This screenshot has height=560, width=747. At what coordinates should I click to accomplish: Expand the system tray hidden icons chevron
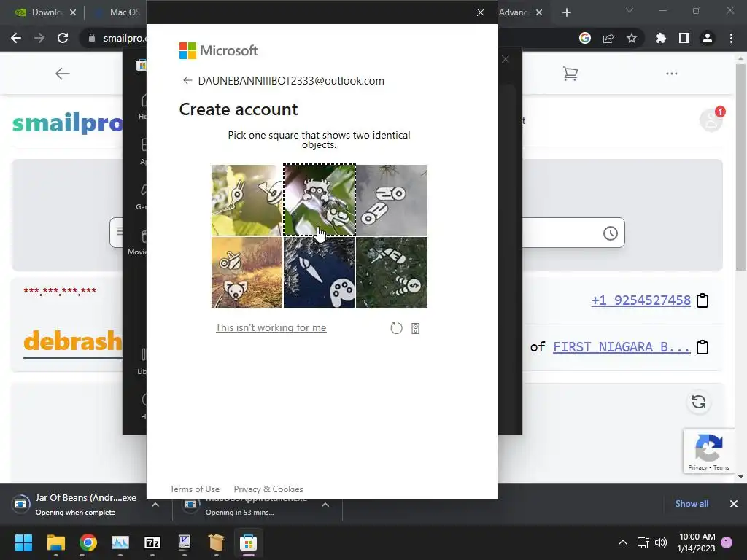coord(623,542)
